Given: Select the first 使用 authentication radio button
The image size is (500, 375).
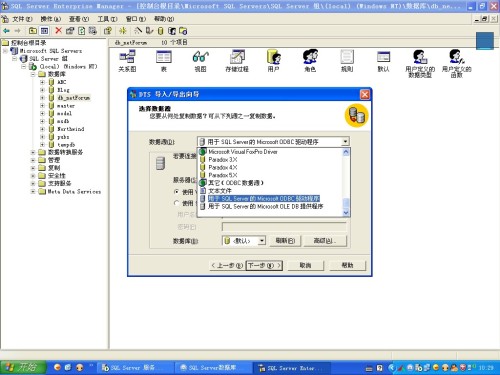Looking at the screenshot, I should pyautogui.click(x=176, y=192).
